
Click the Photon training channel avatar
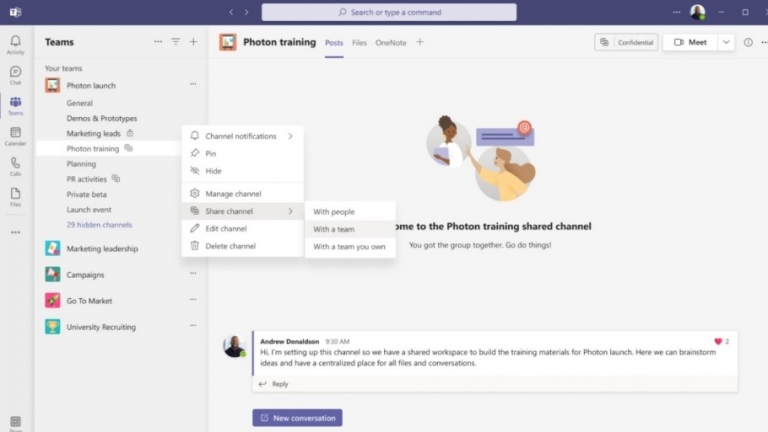click(x=228, y=43)
